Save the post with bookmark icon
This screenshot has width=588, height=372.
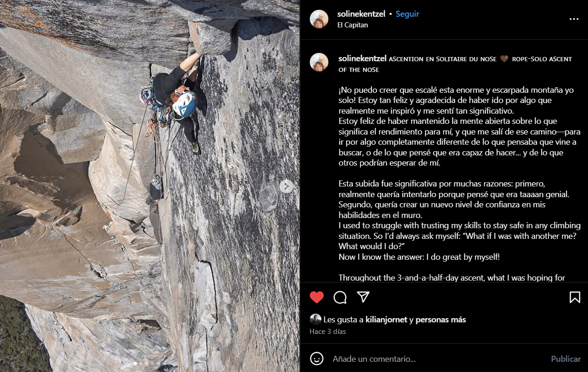click(x=575, y=297)
